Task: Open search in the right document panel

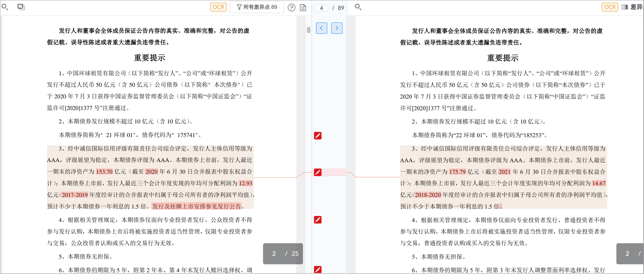Action: coord(358,7)
